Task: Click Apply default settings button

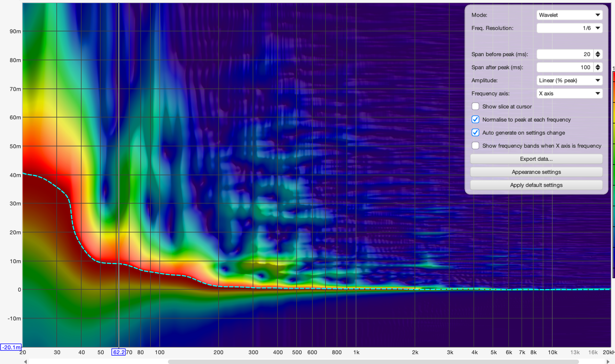Action: coord(536,185)
